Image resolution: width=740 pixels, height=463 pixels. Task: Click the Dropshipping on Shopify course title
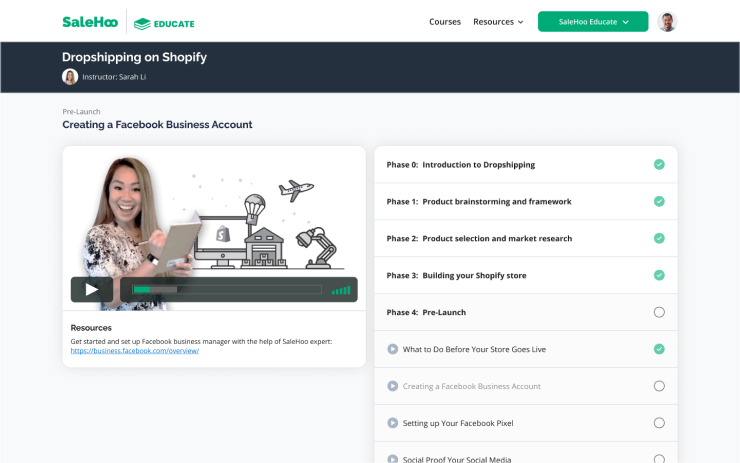tap(135, 57)
